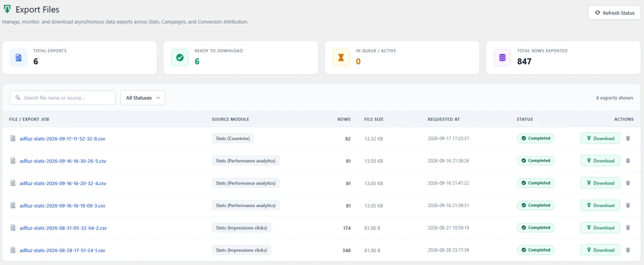Click timestamp 2026-08-31 10:59:19
This screenshot has height=265, width=644.
(x=447, y=228)
